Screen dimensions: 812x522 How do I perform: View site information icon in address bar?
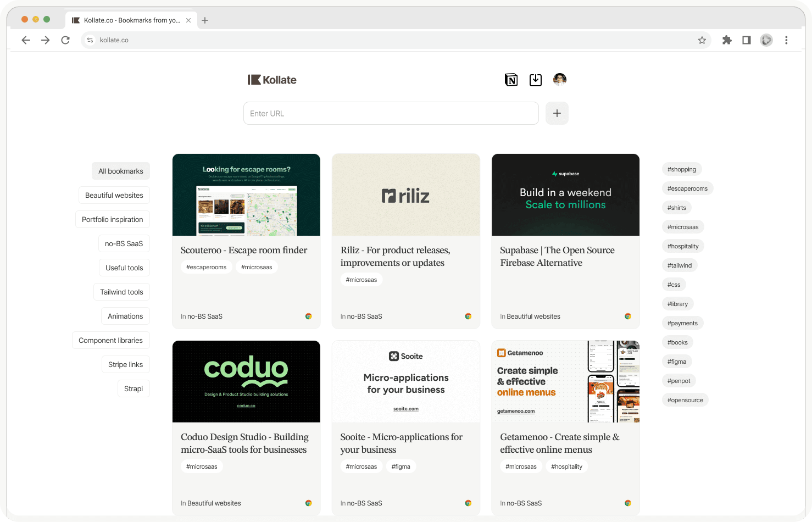coord(90,40)
